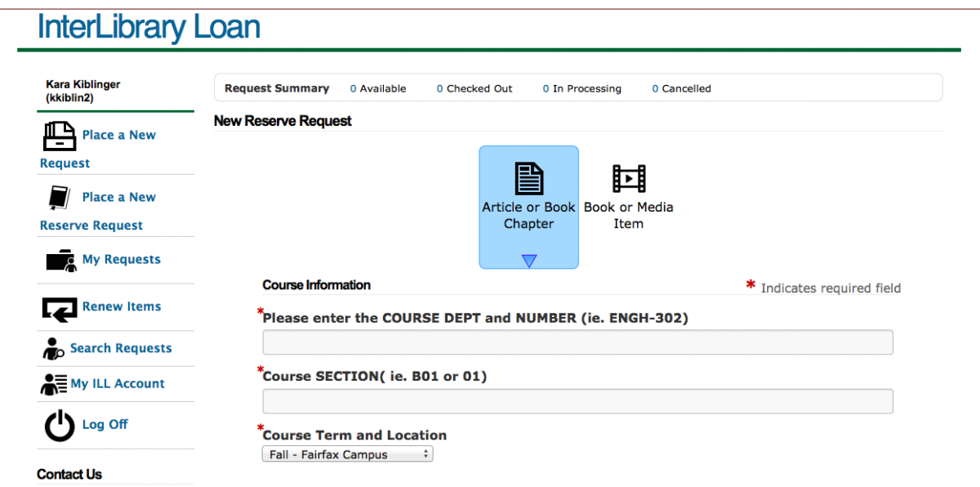Open the Search Requests link
The image size is (980, 487).
tap(121, 348)
